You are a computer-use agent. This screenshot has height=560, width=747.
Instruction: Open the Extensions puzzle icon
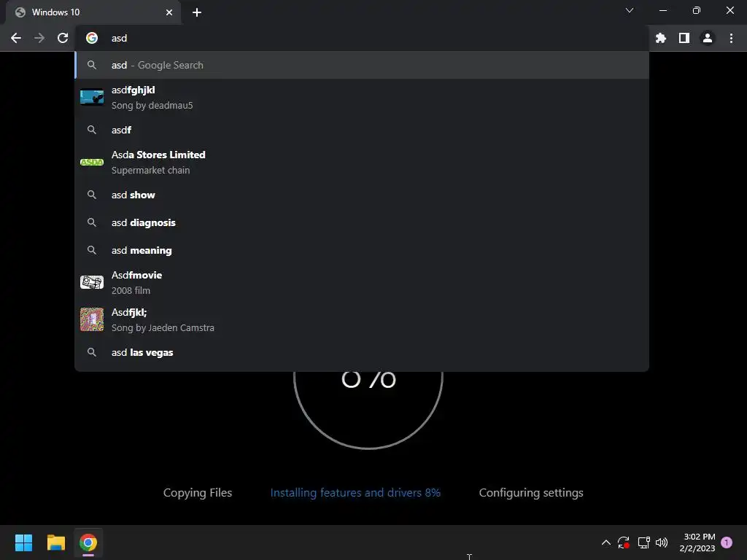pos(660,38)
